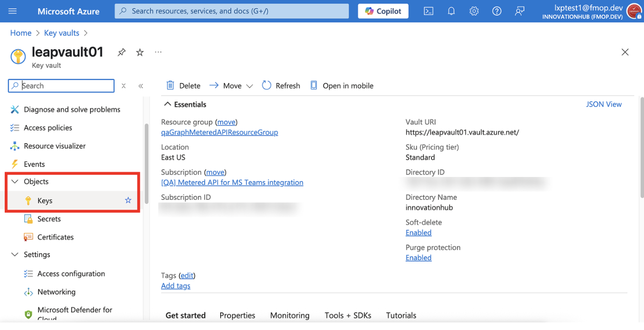Click the Refresh toolbar button
The width and height of the screenshot is (644, 330).
pos(281,86)
